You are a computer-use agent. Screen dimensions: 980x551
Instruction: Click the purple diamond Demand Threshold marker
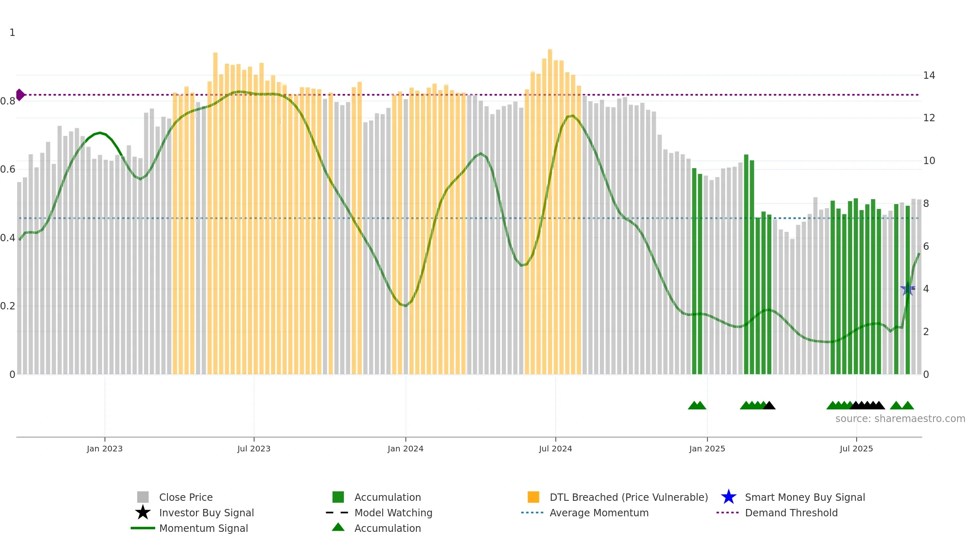20,95
